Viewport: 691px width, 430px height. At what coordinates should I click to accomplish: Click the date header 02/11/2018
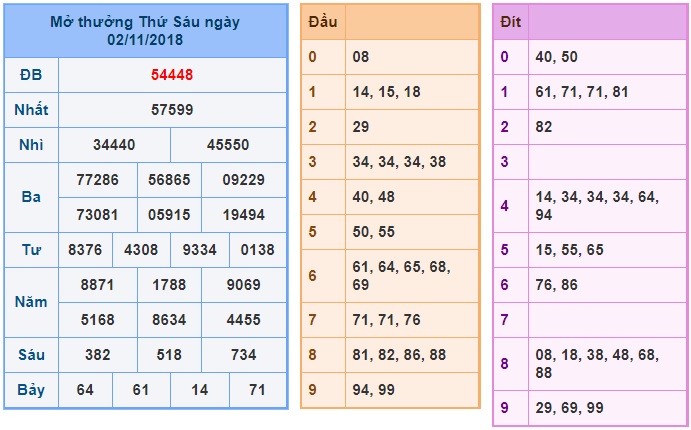[x=145, y=40]
